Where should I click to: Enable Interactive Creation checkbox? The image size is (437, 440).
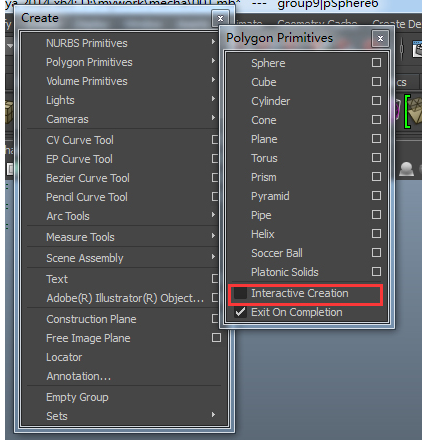coord(240,293)
